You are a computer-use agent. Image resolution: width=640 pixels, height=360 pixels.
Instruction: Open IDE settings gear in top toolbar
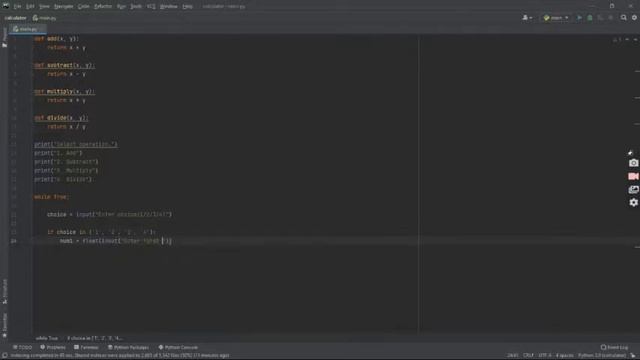pyautogui.click(x=634, y=18)
